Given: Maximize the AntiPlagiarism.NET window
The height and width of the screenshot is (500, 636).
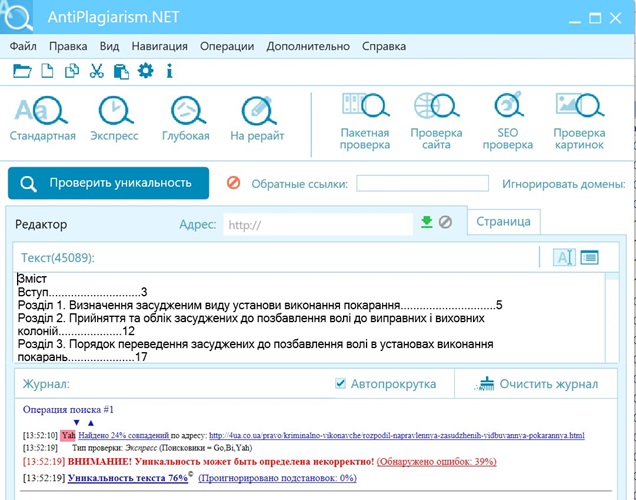Looking at the screenshot, I should pyautogui.click(x=595, y=18).
